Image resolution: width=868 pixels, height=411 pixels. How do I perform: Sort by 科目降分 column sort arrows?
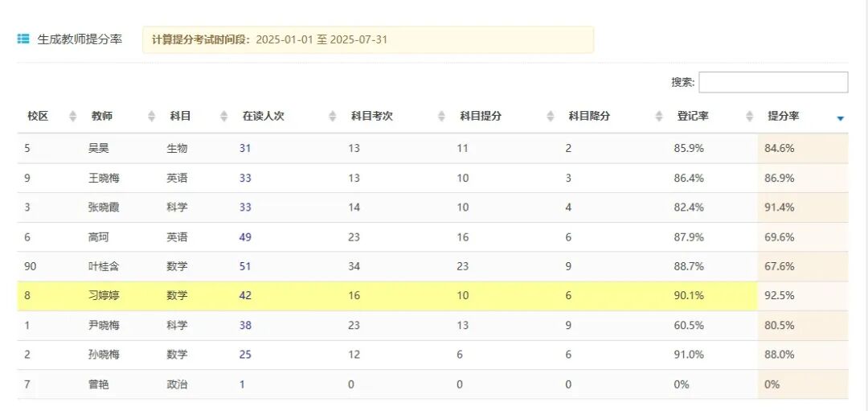click(x=659, y=117)
